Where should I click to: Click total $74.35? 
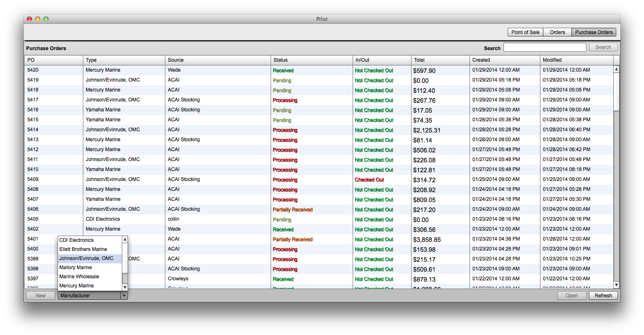click(422, 121)
